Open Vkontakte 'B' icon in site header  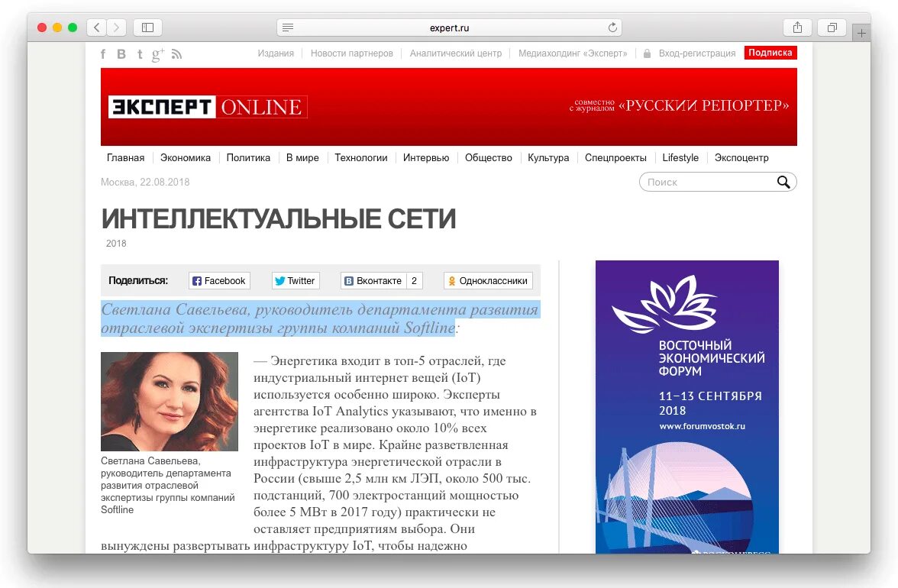pyautogui.click(x=121, y=53)
